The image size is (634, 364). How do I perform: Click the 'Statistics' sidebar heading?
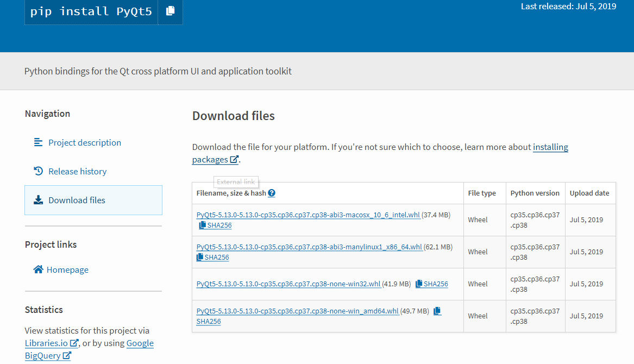click(x=43, y=310)
